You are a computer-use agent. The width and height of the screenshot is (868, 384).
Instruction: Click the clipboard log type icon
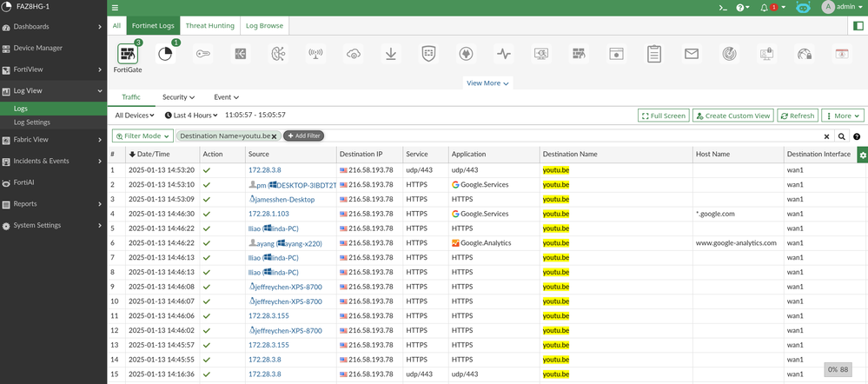coord(653,54)
